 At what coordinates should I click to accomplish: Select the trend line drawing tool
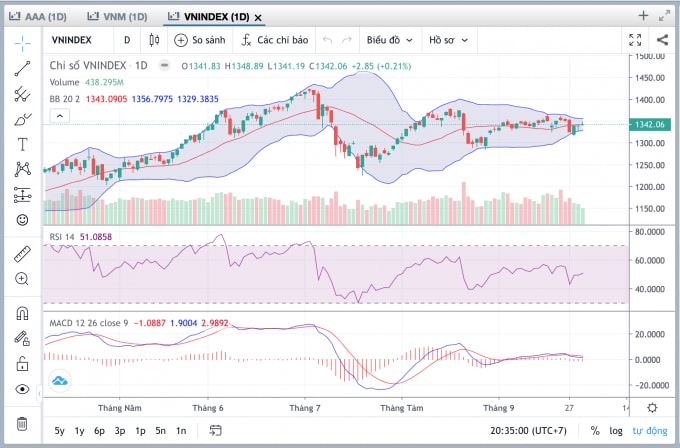[x=22, y=69]
